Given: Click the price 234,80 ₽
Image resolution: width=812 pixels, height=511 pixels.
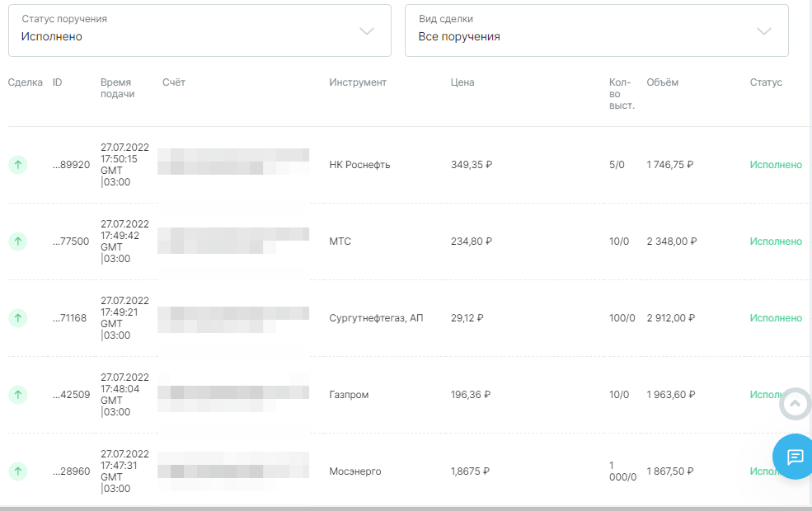Looking at the screenshot, I should [472, 241].
